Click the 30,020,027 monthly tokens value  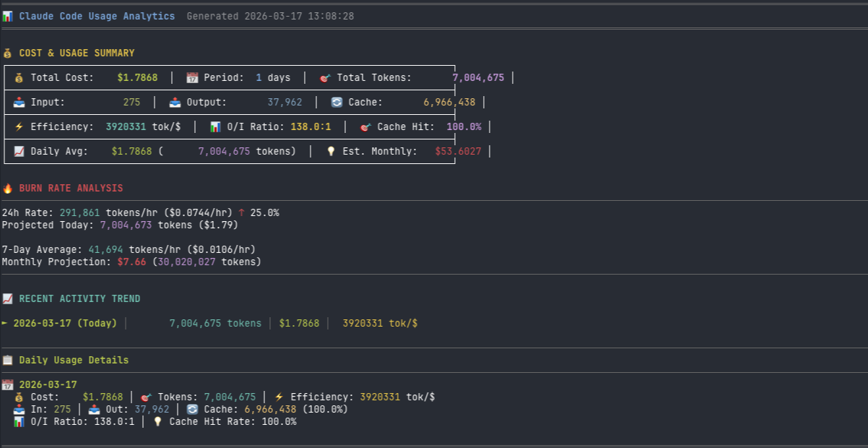(x=186, y=262)
